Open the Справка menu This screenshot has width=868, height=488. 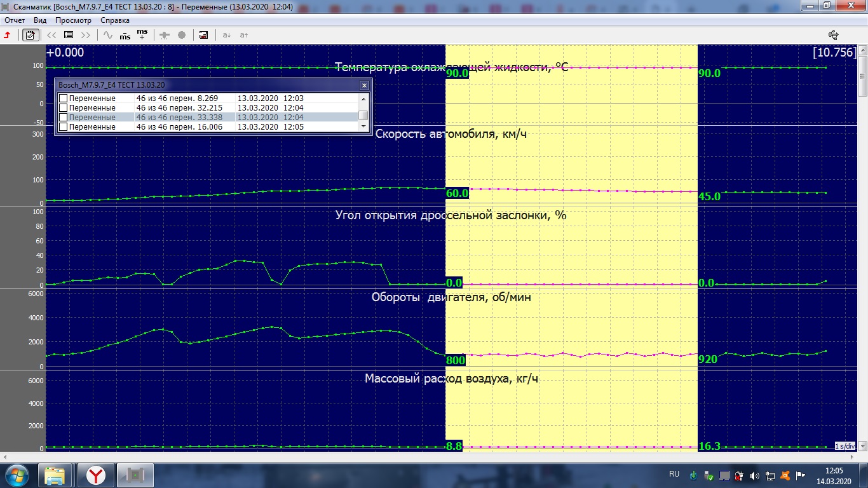coord(115,20)
